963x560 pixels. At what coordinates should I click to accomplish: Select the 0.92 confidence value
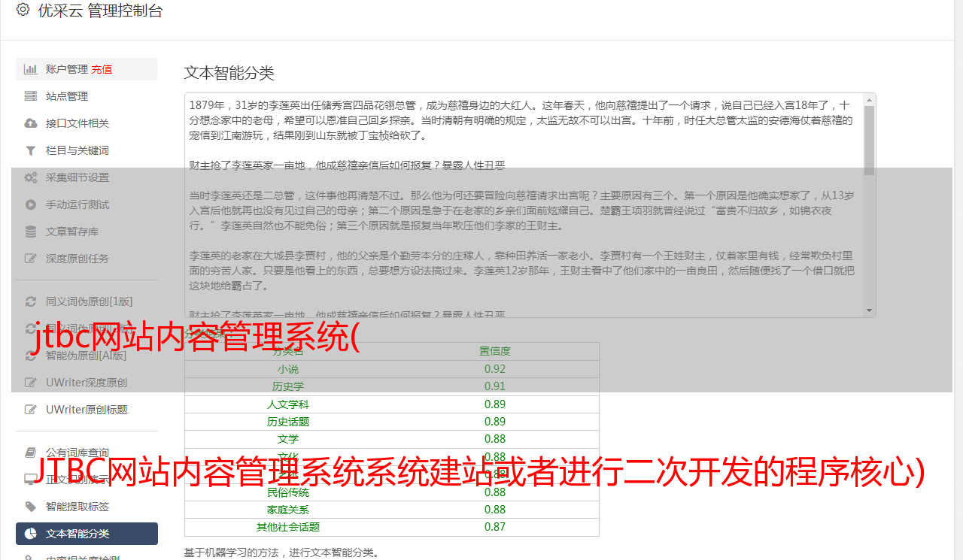coord(495,369)
